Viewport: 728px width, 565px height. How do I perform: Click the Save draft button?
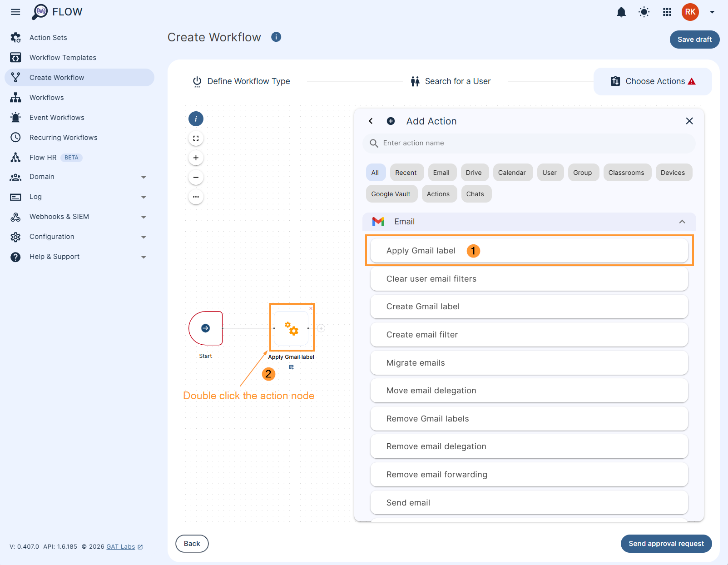click(x=694, y=40)
